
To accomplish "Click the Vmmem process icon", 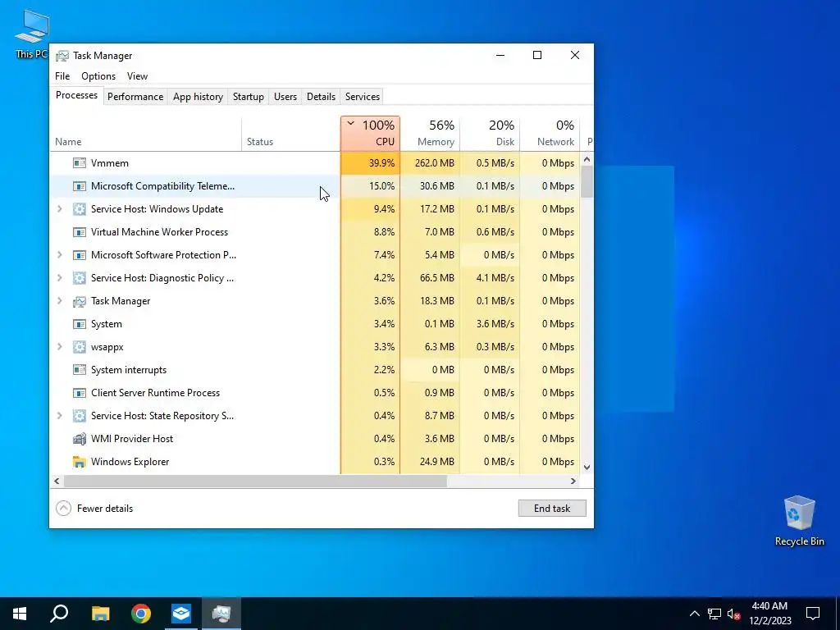I will pos(80,163).
